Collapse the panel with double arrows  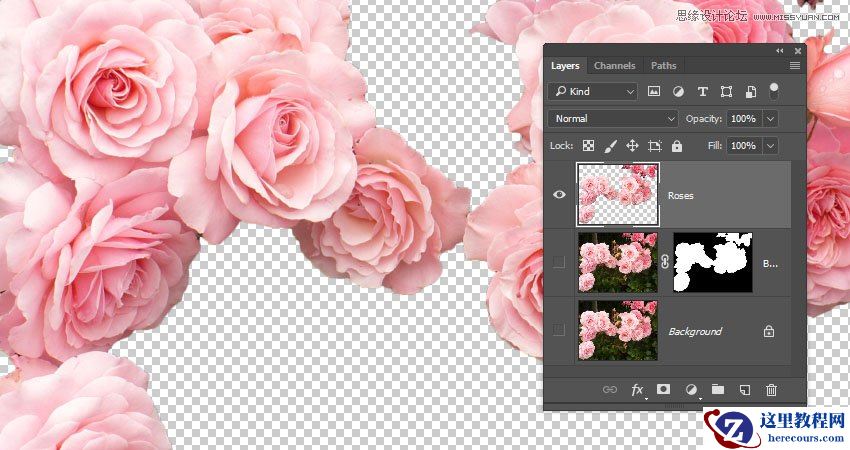tap(780, 50)
